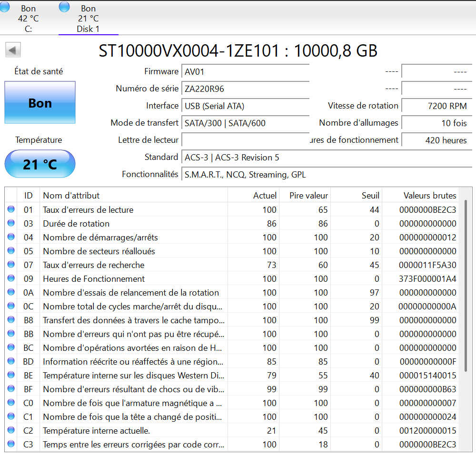Screen dimensions: 476x456
Task: Click status icon for attribute C0
Action: coord(11,403)
